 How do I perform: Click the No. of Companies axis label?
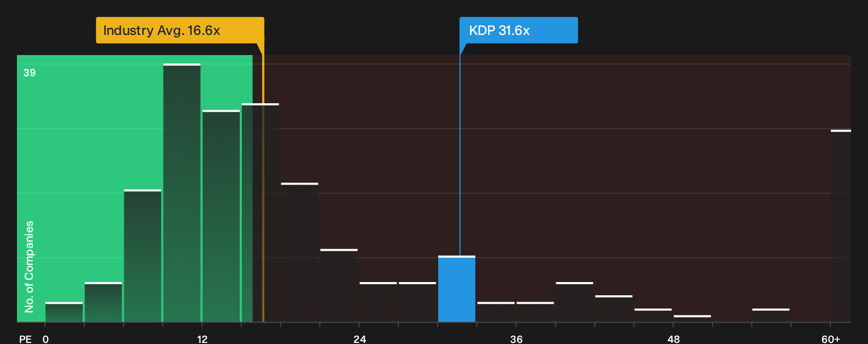pos(29,266)
